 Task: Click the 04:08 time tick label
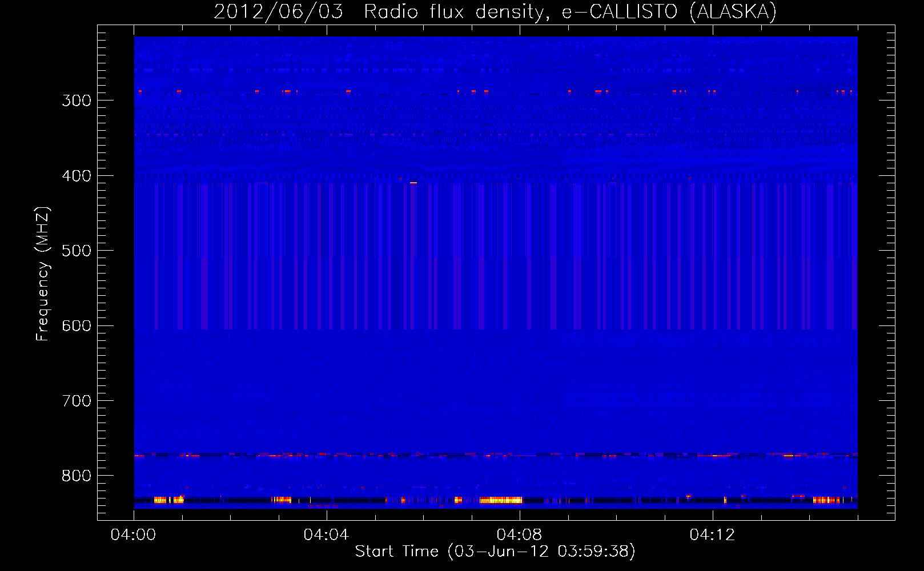coord(519,535)
